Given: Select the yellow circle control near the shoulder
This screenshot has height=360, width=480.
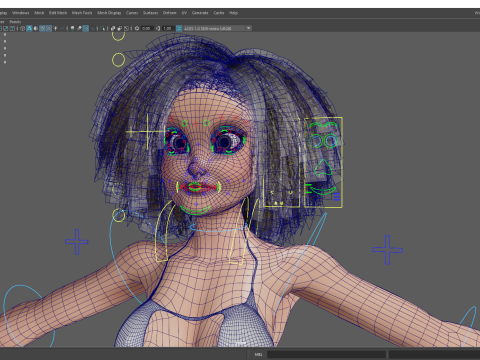Looking at the screenshot, I should [x=118, y=215].
